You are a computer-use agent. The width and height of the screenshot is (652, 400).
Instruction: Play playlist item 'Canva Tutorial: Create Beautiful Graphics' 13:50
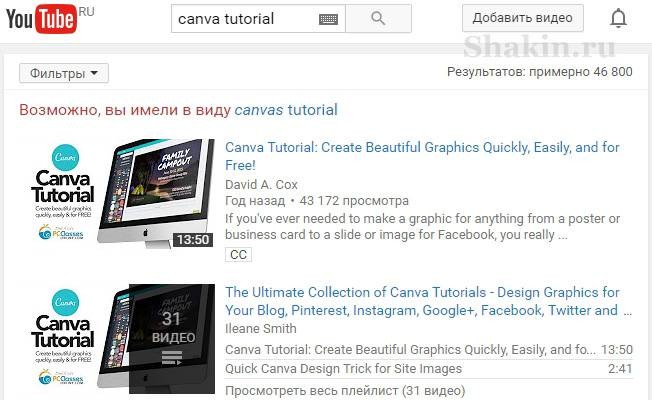tap(429, 350)
